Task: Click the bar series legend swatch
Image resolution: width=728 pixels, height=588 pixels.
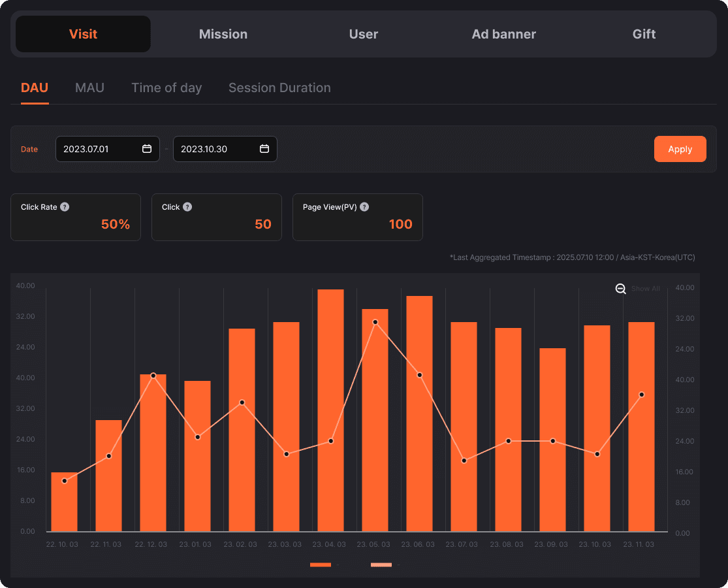Action: [321, 564]
